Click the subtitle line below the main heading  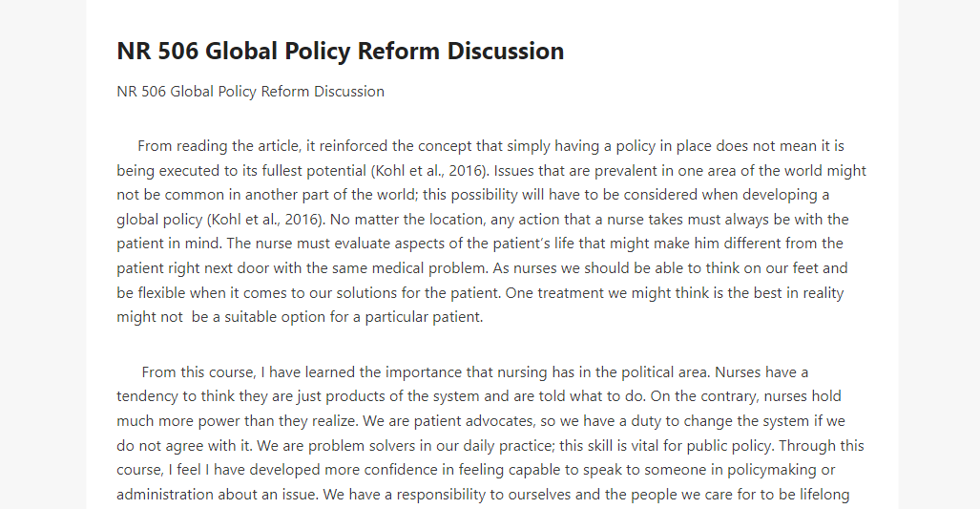click(x=250, y=92)
